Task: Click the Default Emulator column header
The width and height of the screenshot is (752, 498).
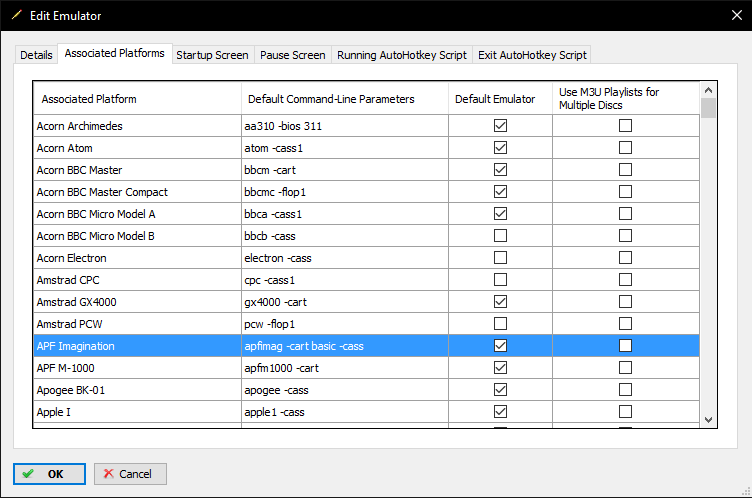Action: pos(500,98)
